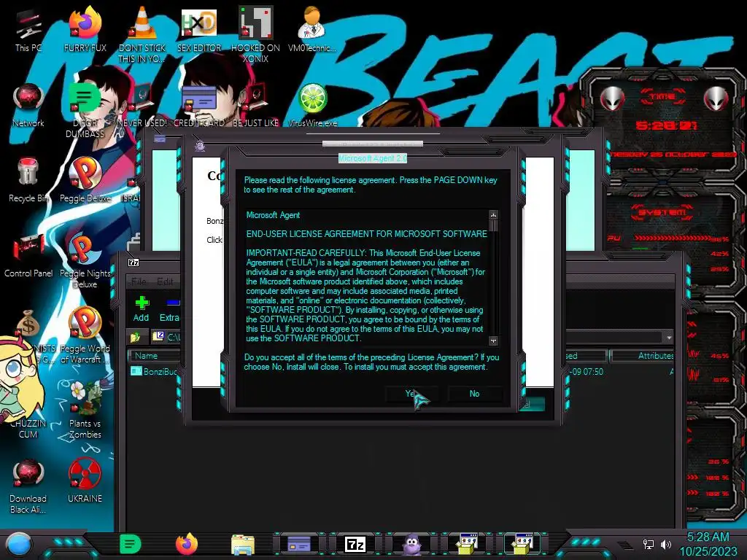Open the UKRAINE radiation icon
Viewport: 747px width, 560px height.
coord(85,481)
